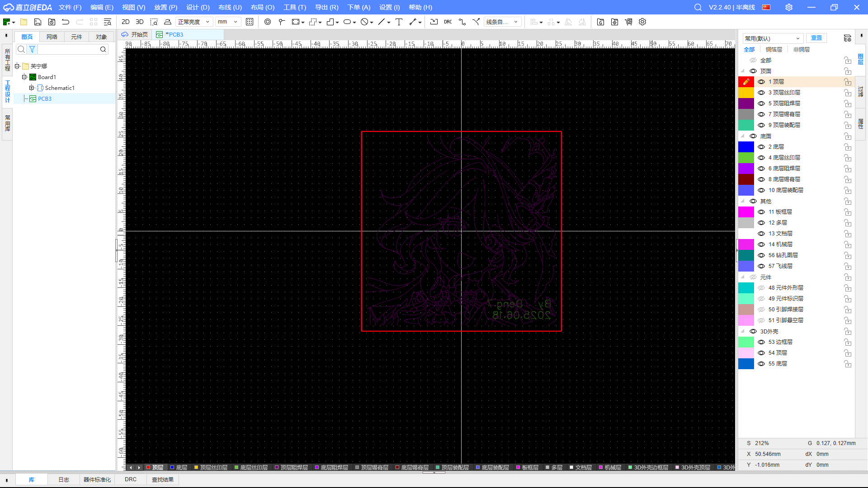Click the 2 底层 blue color swatch

pyautogui.click(x=746, y=147)
